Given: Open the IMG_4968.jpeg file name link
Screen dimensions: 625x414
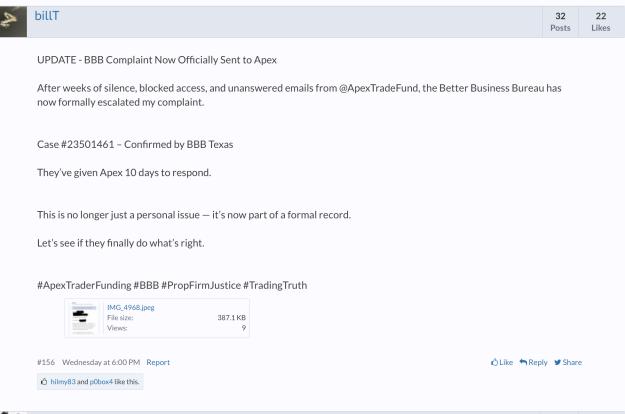Looking at the screenshot, I should click(x=131, y=307).
